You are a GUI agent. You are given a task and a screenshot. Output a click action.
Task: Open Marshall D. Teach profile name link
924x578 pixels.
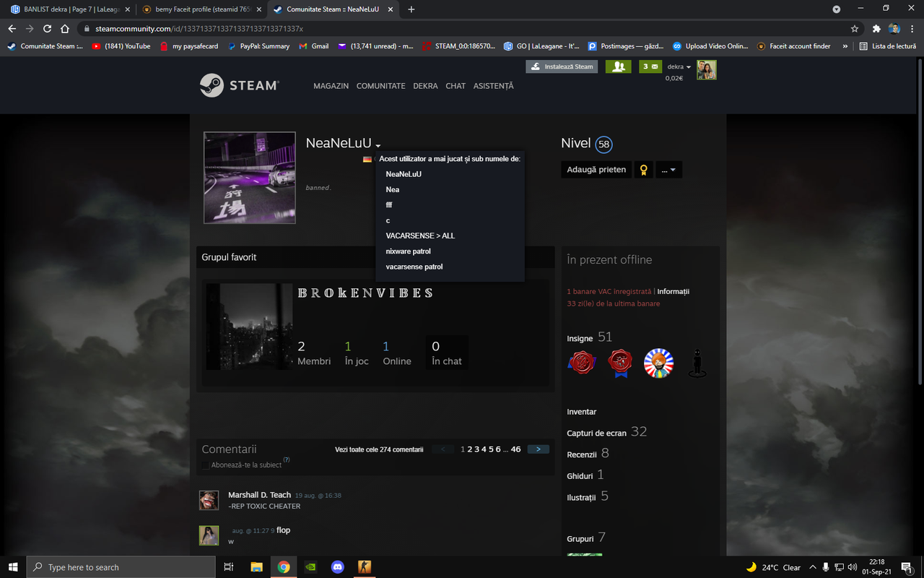(x=259, y=495)
